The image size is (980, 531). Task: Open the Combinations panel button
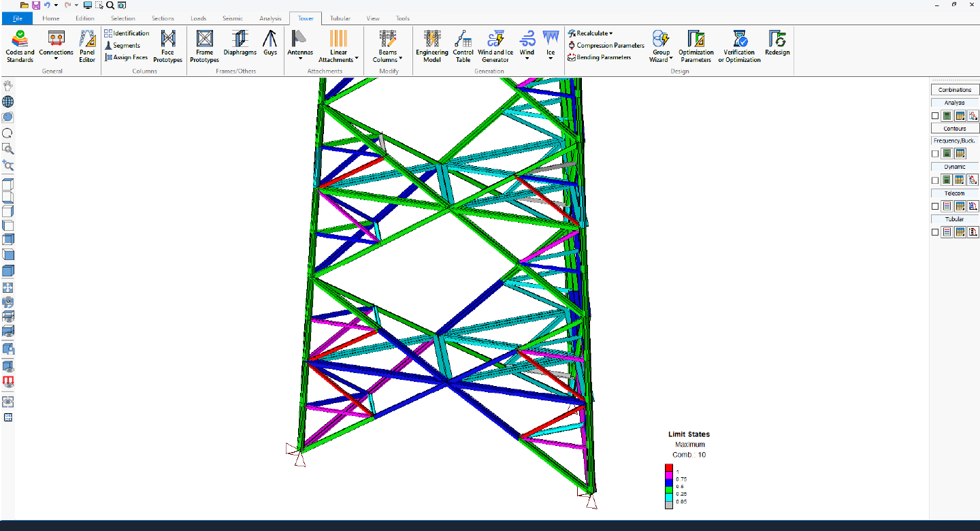(954, 89)
